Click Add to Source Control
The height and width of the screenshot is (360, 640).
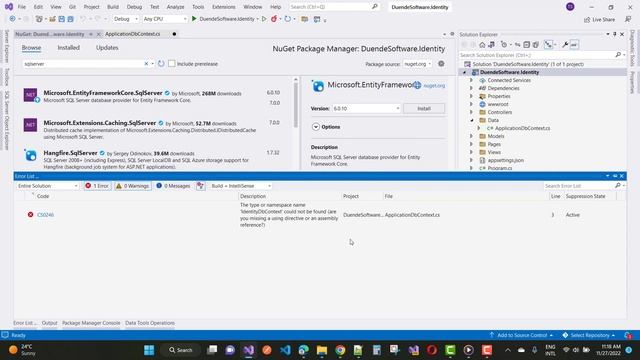(x=522, y=335)
